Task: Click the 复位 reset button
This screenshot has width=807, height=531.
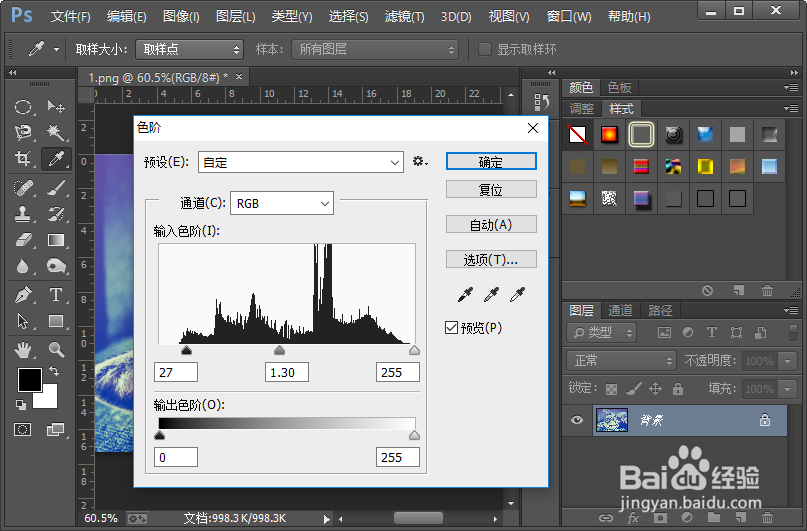Action: pos(491,189)
